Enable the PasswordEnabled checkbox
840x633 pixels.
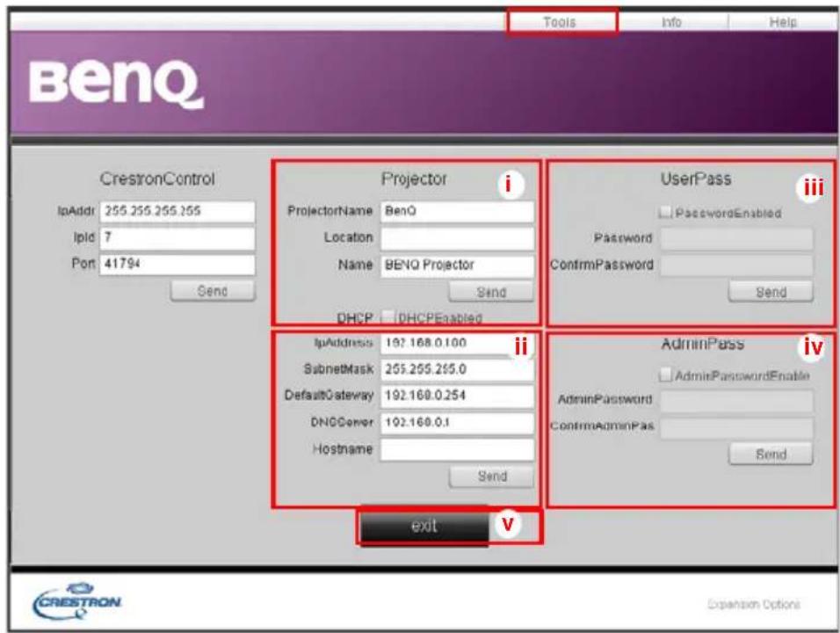click(x=665, y=212)
